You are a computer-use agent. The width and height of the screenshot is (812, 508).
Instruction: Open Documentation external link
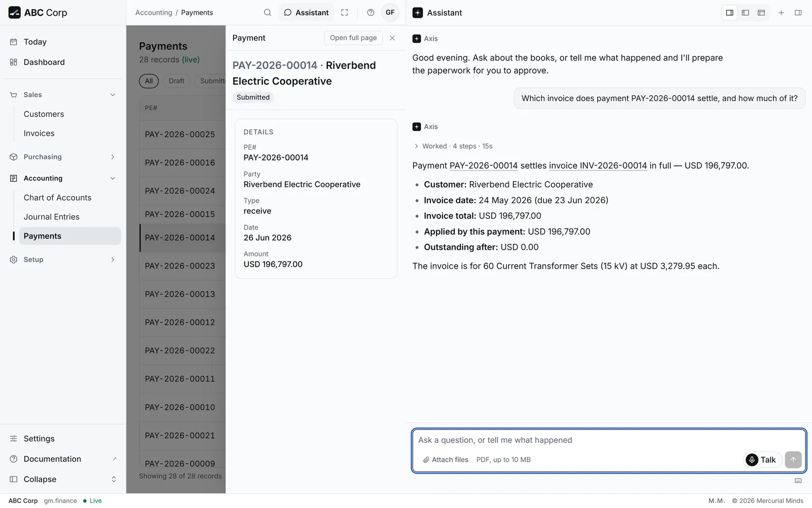[x=63, y=459]
